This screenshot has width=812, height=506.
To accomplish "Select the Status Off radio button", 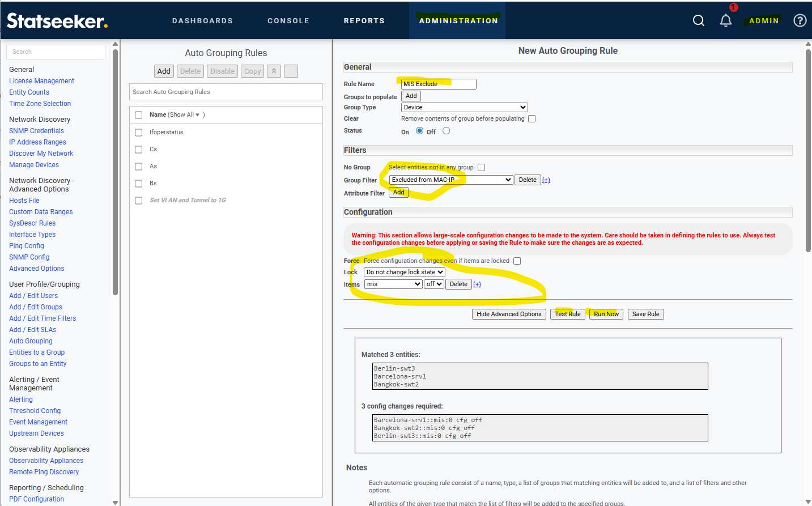I will 446,131.
